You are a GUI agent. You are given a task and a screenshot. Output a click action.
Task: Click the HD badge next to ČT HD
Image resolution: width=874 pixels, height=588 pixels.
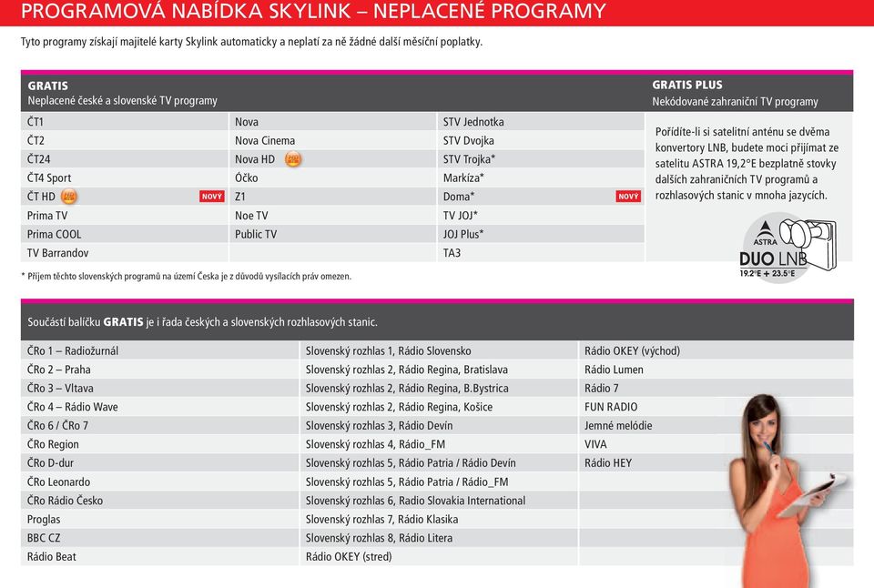coord(68,197)
